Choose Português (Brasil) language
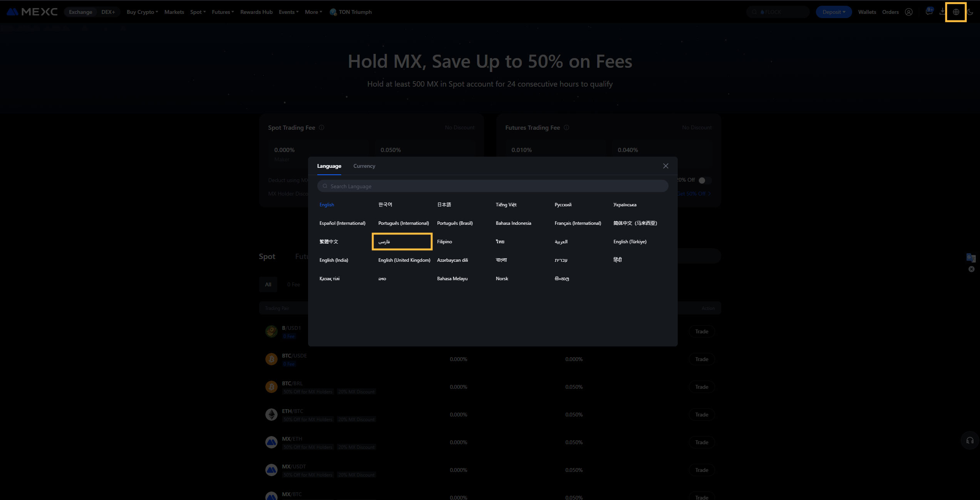Screen dimensions: 980x500 455,223
